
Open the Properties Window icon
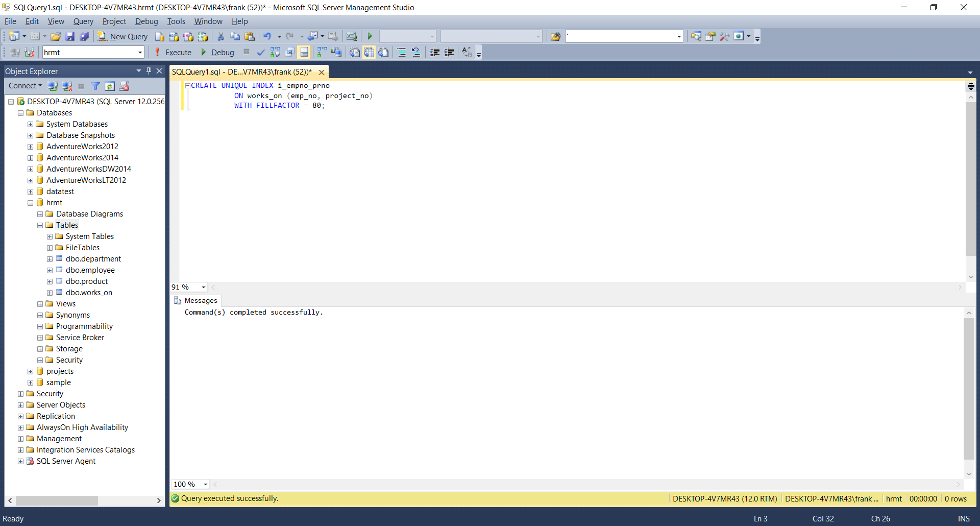[x=710, y=36]
